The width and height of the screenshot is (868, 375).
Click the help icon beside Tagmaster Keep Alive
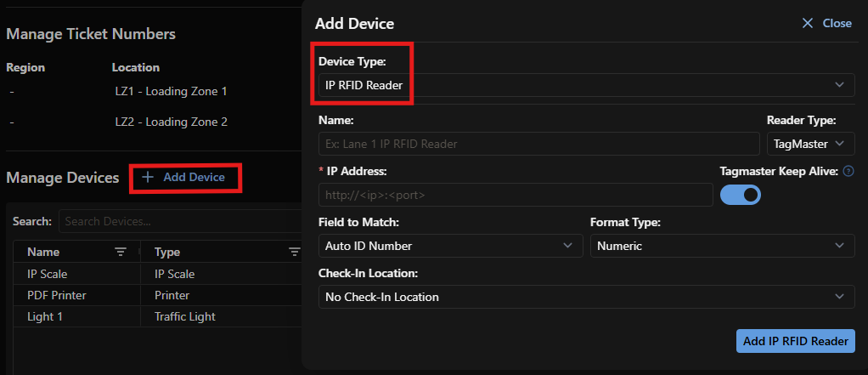(x=848, y=172)
